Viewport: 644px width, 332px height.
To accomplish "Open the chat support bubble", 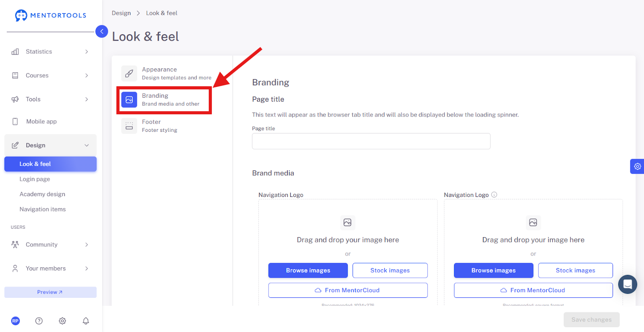I will click(627, 284).
